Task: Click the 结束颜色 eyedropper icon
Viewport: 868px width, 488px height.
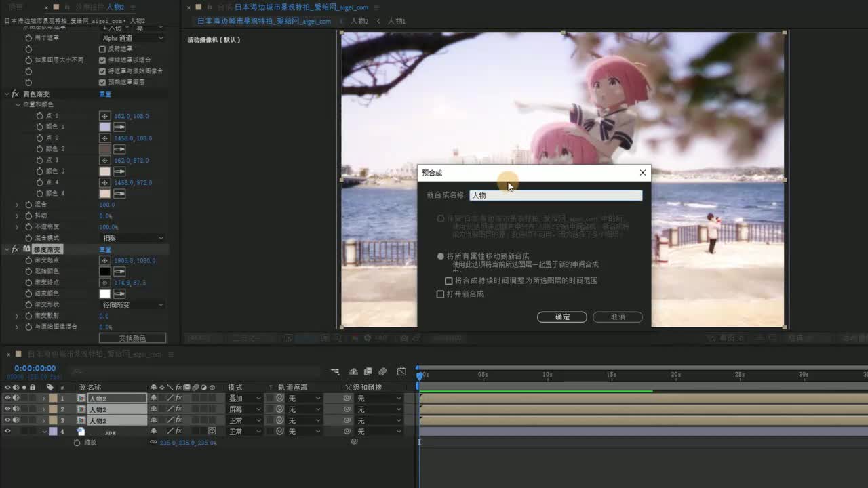Action: click(119, 293)
